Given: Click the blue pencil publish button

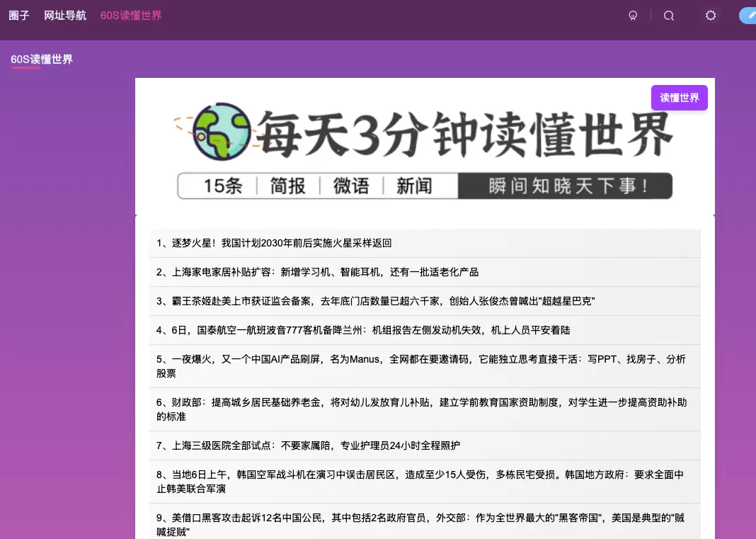Looking at the screenshot, I should tap(748, 16).
